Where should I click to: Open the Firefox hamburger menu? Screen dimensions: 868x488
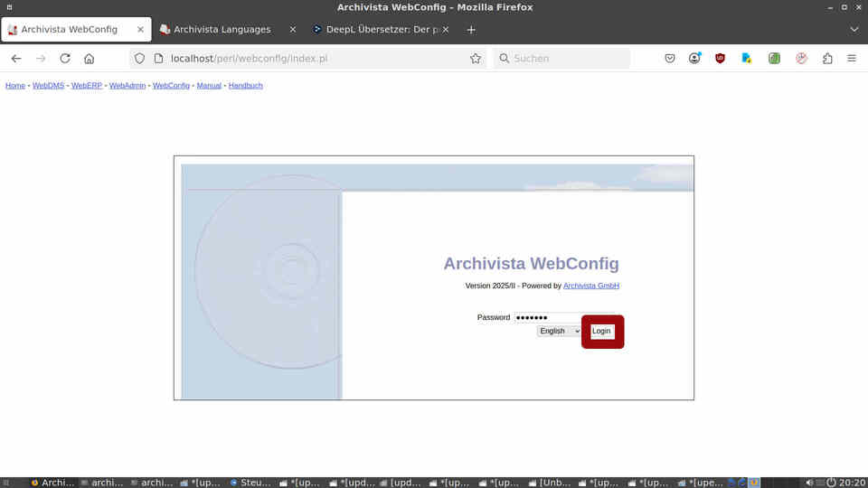click(x=852, y=58)
